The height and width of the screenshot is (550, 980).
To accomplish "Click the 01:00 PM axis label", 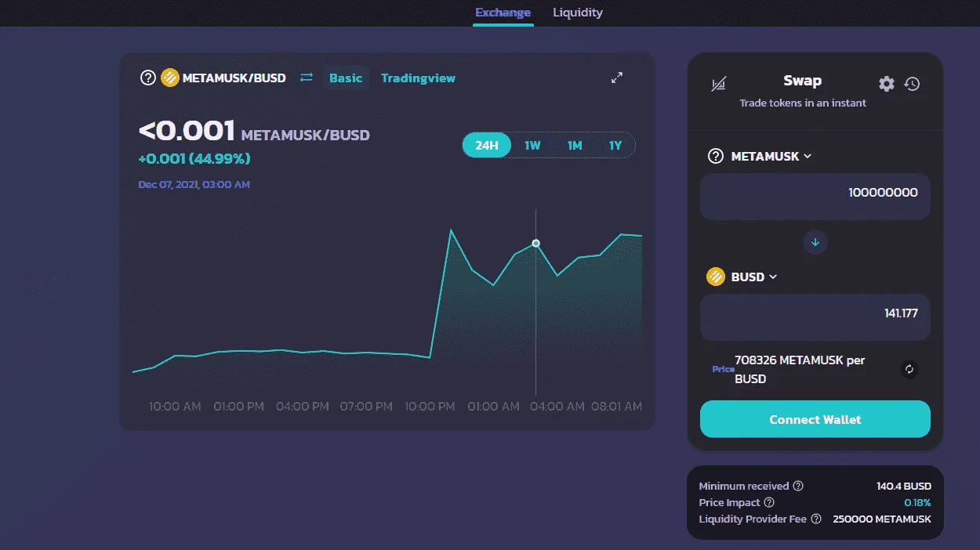I will pyautogui.click(x=239, y=406).
